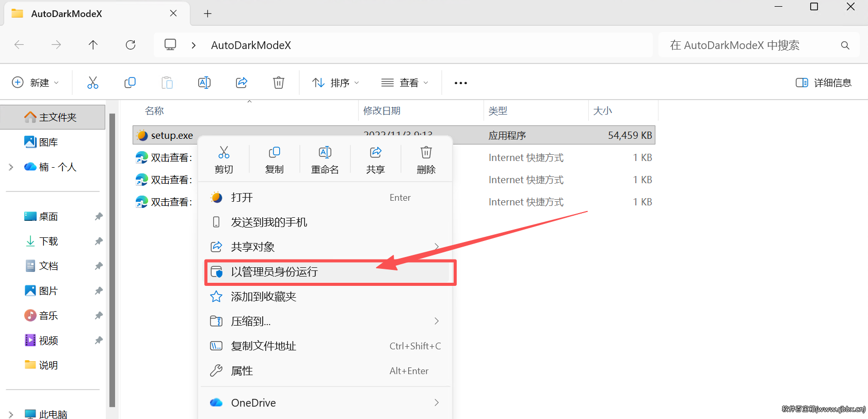
Task: Select 重命名 in context menu top row
Action: (x=325, y=160)
